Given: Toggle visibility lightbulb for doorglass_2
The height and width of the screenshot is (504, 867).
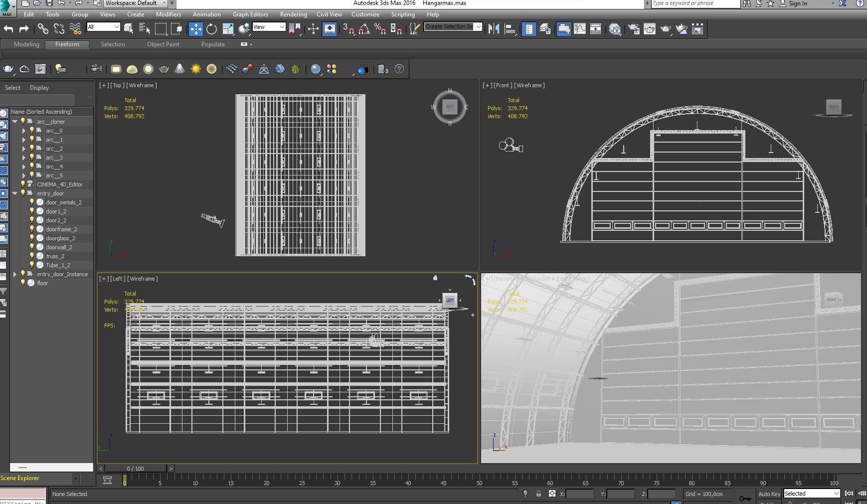Looking at the screenshot, I should 32,238.
